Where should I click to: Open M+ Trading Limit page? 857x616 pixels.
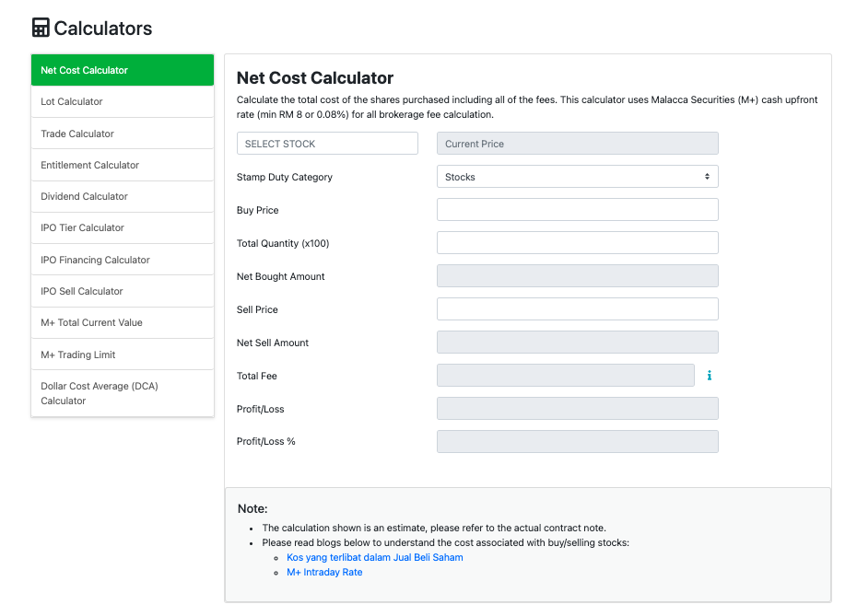(x=123, y=354)
